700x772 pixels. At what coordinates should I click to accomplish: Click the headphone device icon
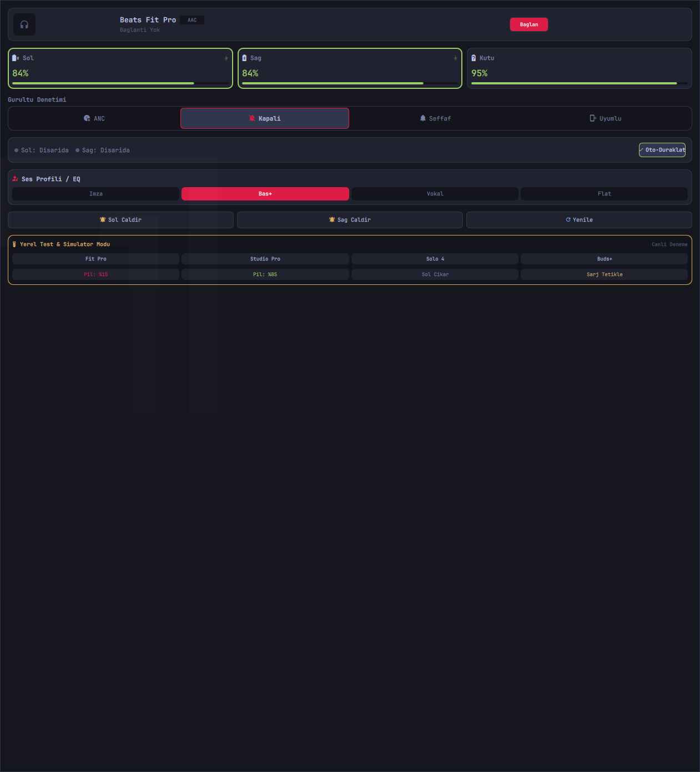coord(24,24)
